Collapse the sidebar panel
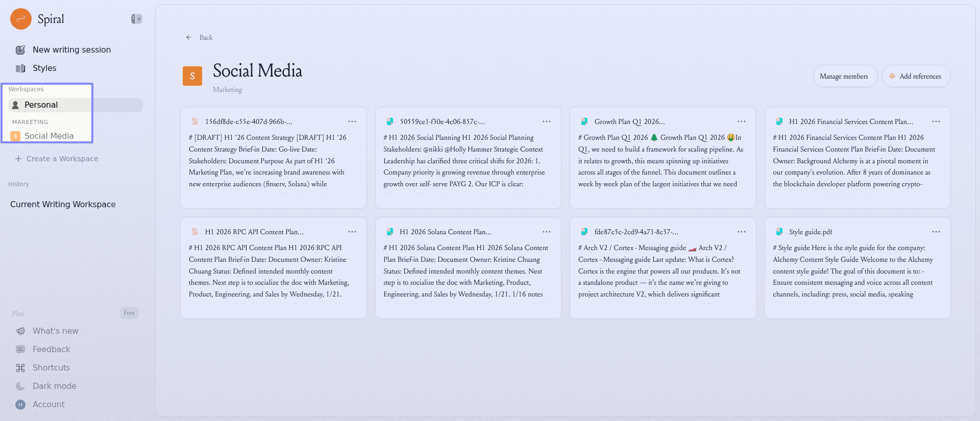This screenshot has width=980, height=421. click(136, 19)
